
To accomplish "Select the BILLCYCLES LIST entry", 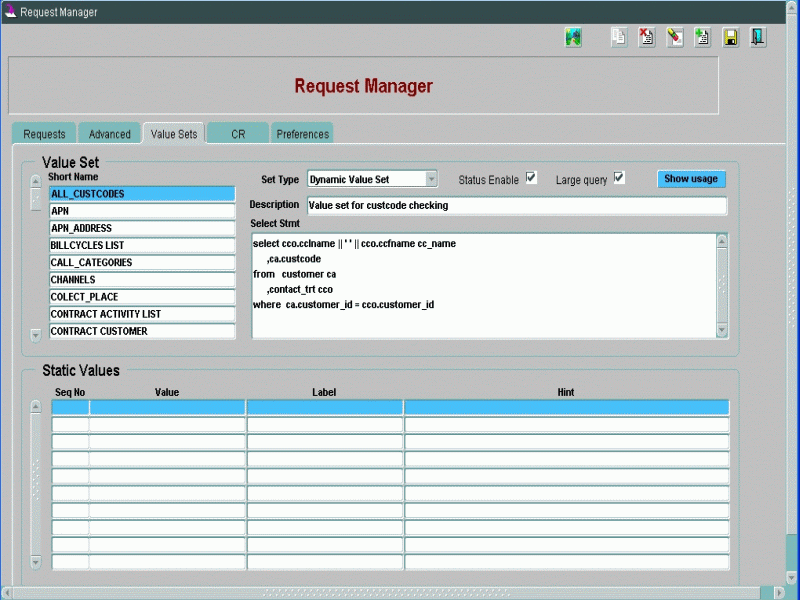I will click(x=142, y=245).
